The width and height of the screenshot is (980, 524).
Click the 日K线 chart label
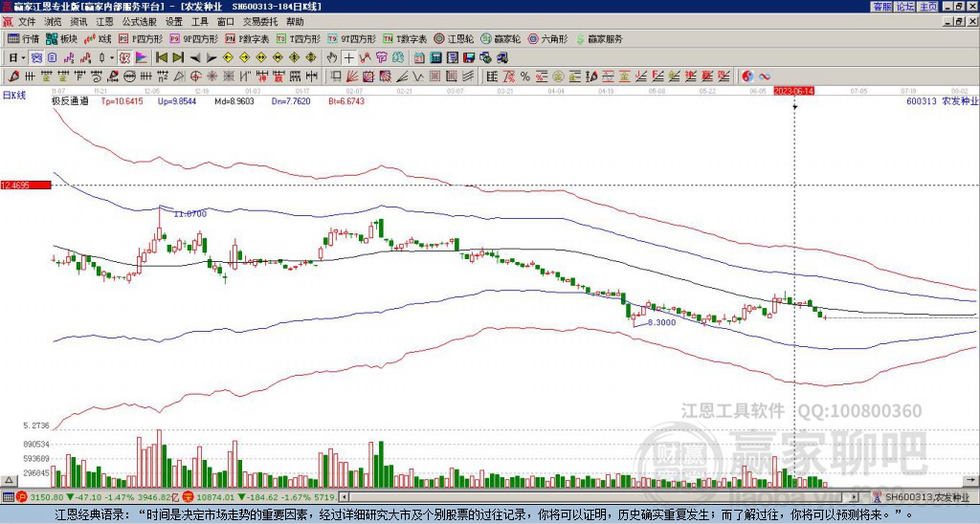coord(14,96)
